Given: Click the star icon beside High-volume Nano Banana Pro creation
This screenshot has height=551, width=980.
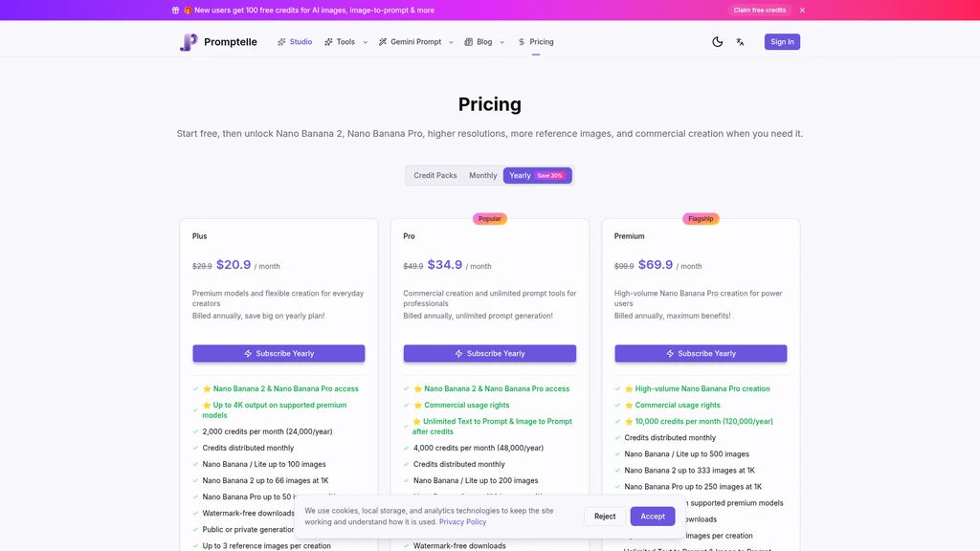Looking at the screenshot, I should tap(629, 388).
